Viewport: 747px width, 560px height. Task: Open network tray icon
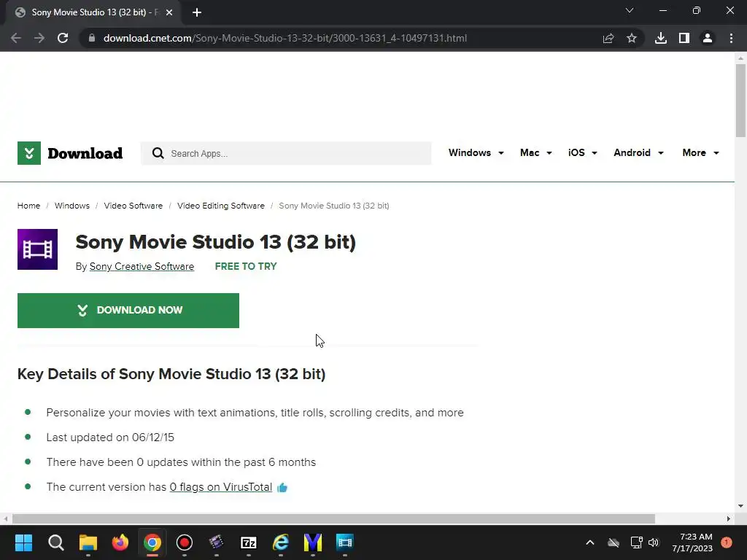(636, 542)
